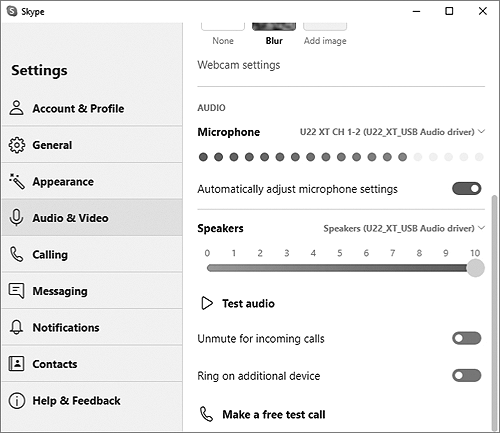The width and height of the screenshot is (500, 433).
Task: Click the Appearance magic wand icon
Action: click(17, 181)
